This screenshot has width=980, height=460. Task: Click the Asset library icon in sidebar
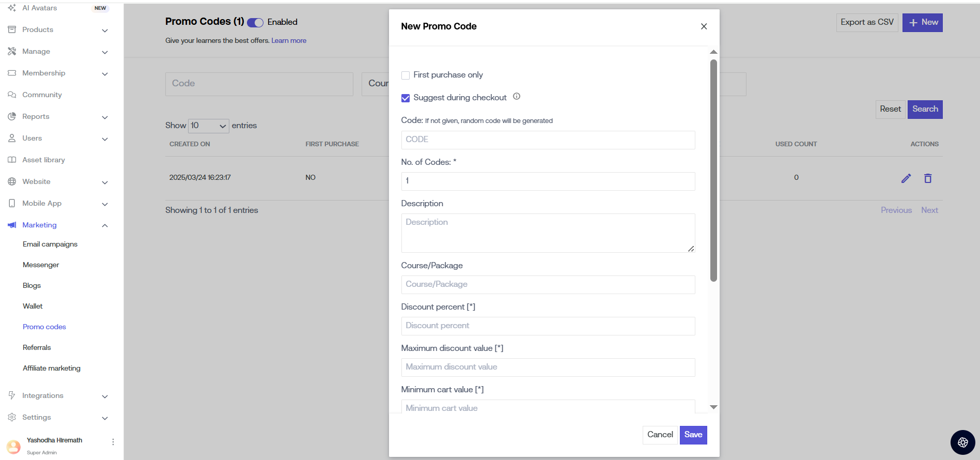point(12,160)
